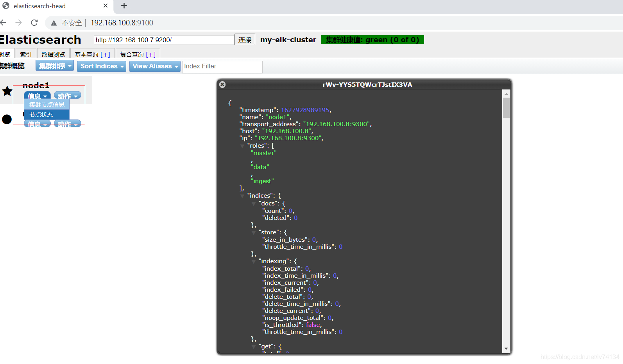Collapse the "indexing" object
The image size is (623, 364).
click(254, 262)
